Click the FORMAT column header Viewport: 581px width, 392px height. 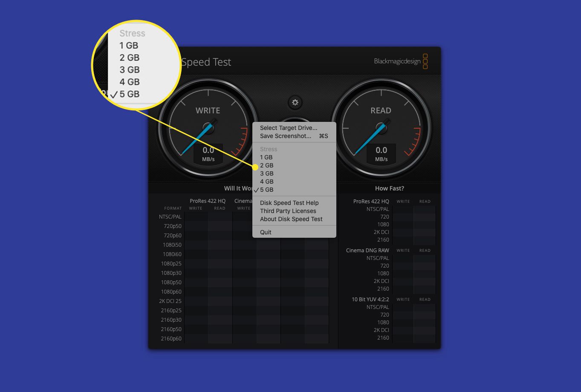click(x=173, y=208)
